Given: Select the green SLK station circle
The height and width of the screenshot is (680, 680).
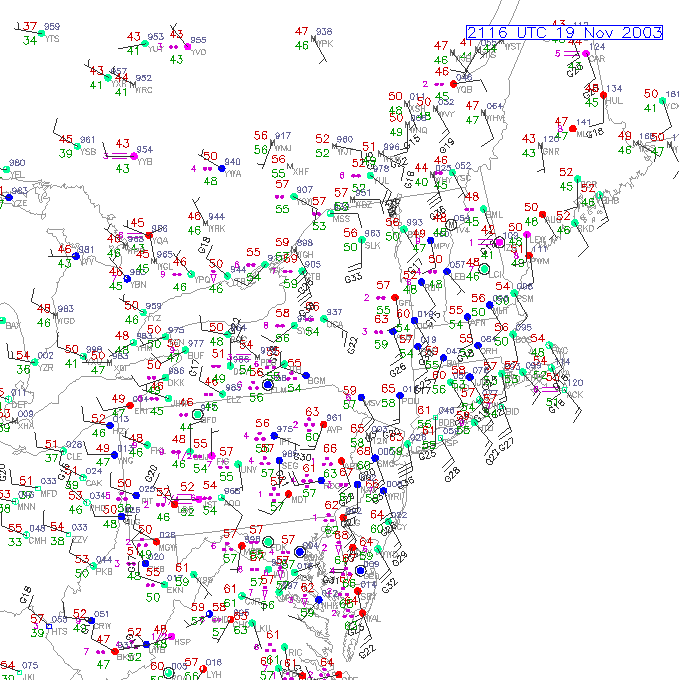Looking at the screenshot, I should click(362, 240).
